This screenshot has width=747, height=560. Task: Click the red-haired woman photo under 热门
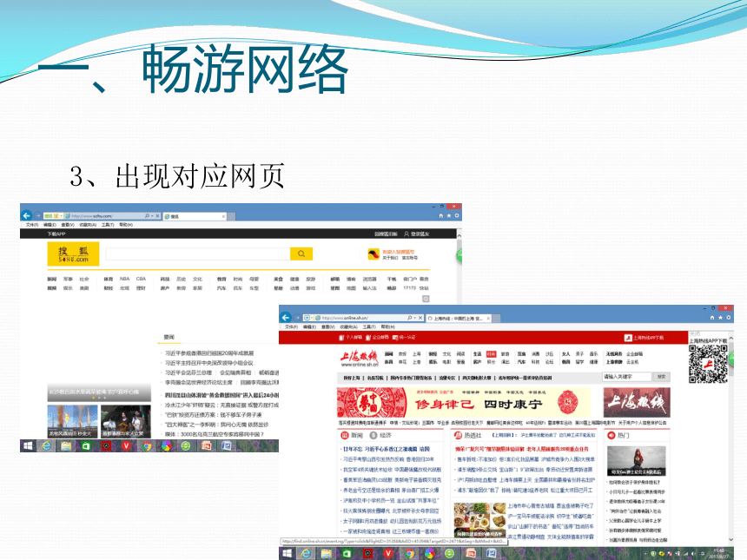pyautogui.click(x=636, y=460)
